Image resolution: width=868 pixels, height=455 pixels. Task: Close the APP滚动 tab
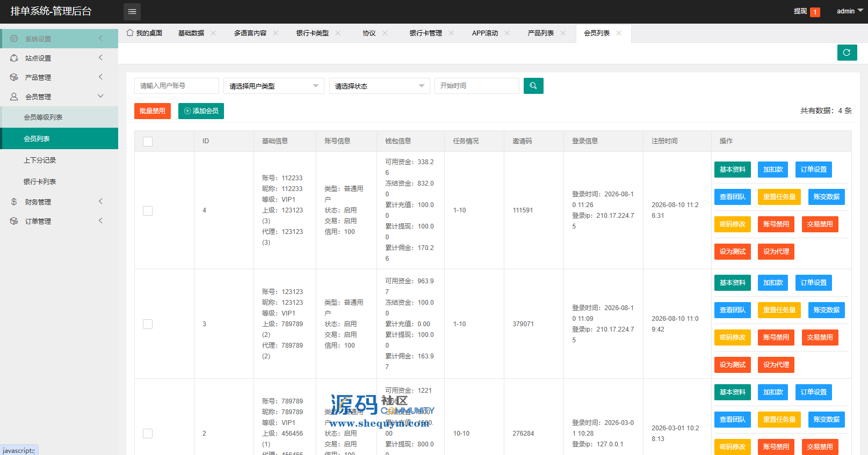pyautogui.click(x=507, y=33)
